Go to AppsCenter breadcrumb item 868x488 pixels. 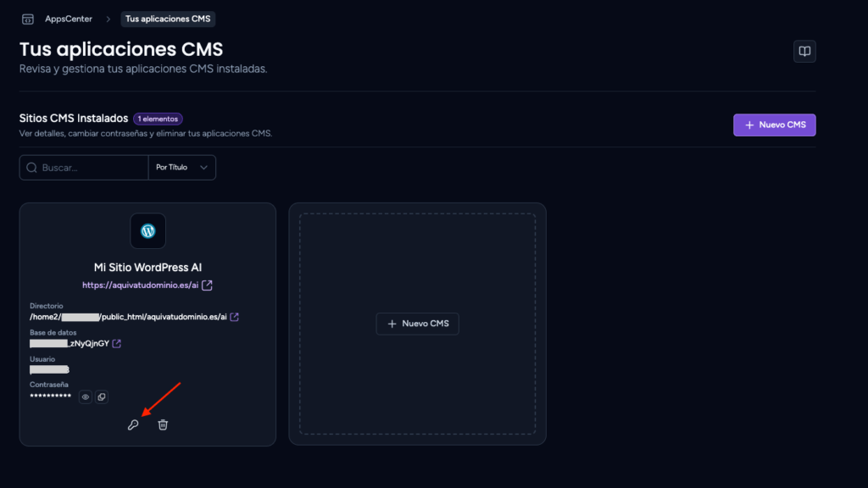[x=69, y=19]
